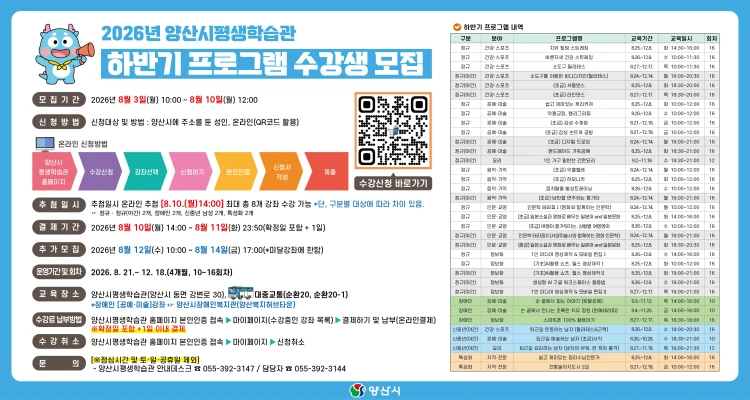
Task: Click the 신청방법 label pill
Action: point(59,122)
